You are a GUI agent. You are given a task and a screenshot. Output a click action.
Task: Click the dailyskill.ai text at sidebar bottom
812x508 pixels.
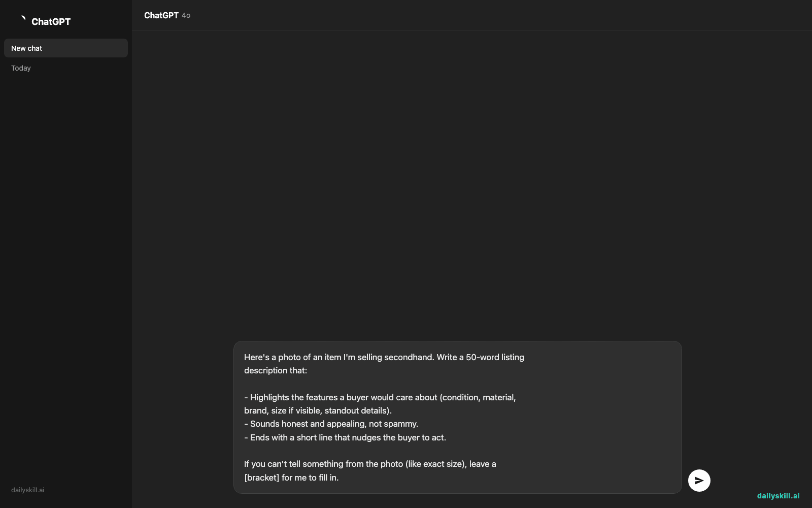point(28,490)
